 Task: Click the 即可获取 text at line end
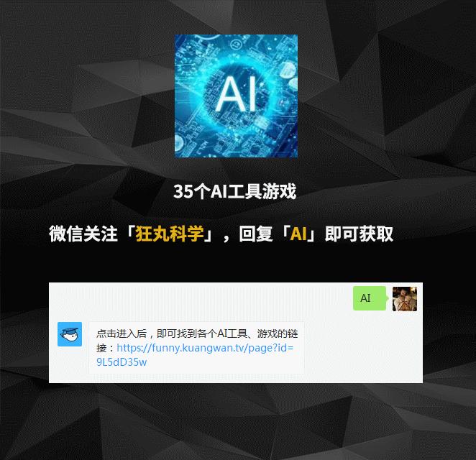point(359,234)
